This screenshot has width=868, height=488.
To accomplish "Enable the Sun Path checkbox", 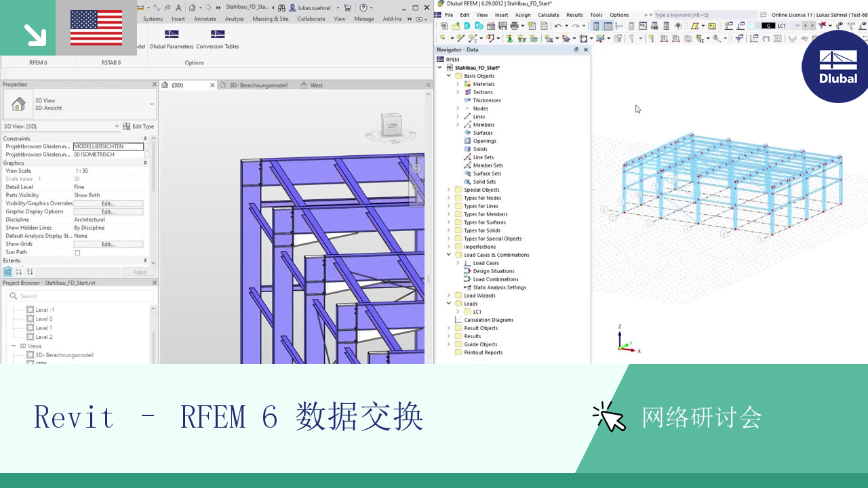I will 78,251.
